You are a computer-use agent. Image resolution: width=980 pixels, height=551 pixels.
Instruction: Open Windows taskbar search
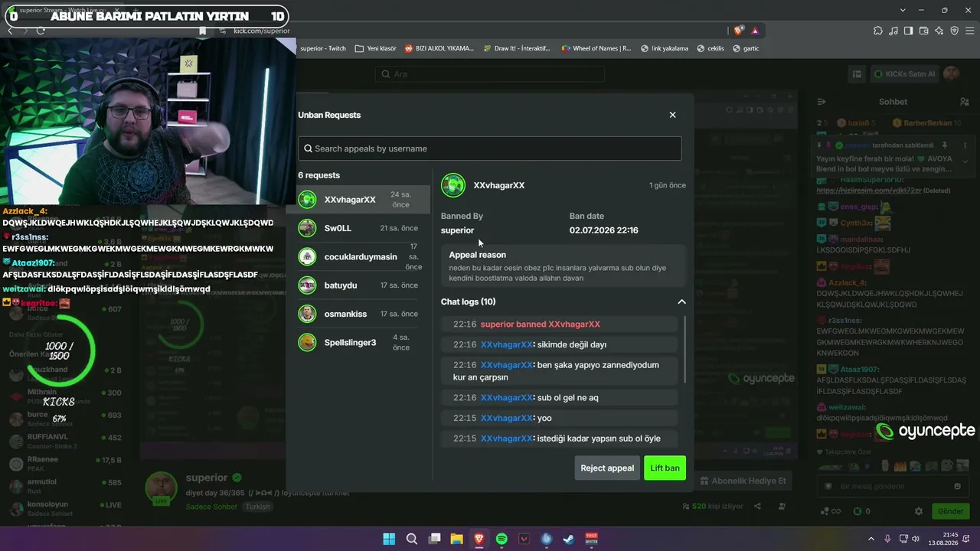point(412,539)
